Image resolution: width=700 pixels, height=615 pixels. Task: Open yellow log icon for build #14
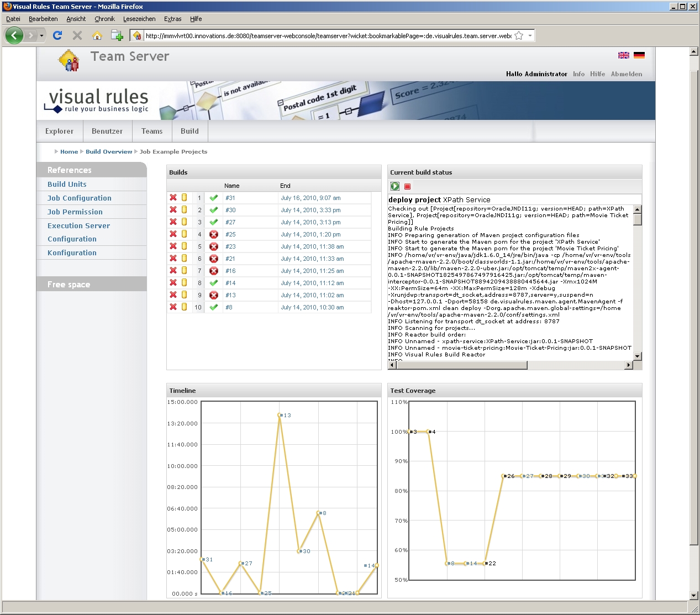[x=185, y=282]
